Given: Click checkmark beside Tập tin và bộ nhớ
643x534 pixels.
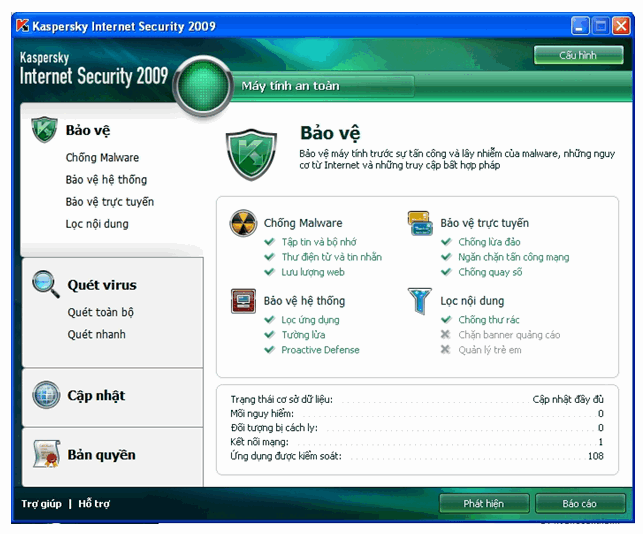Looking at the screenshot, I should click(x=269, y=242).
